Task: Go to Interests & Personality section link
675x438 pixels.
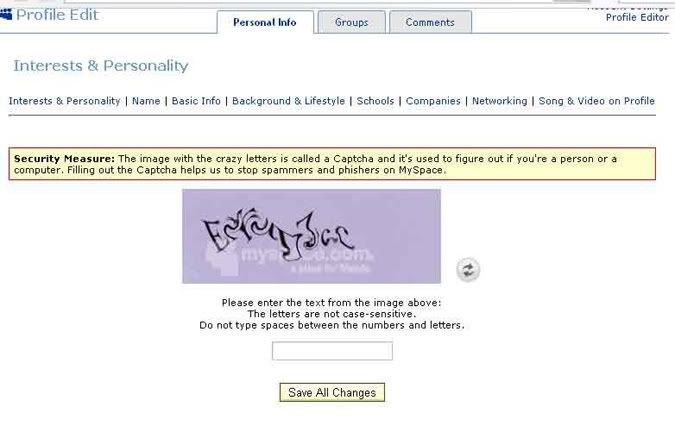Action: 65,101
